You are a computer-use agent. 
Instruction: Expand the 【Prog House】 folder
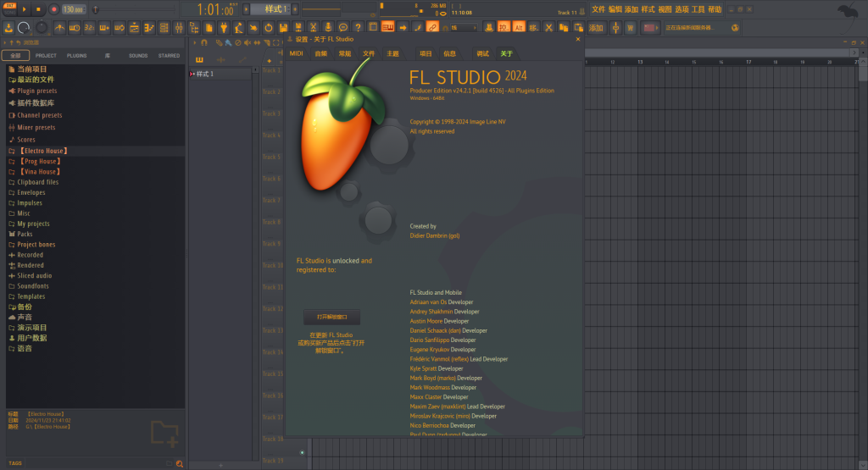[x=40, y=162]
